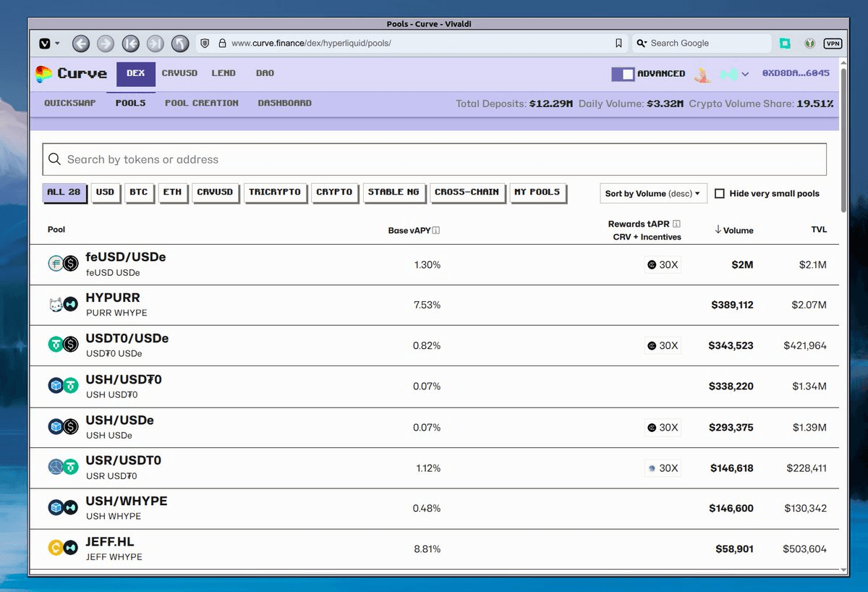Filter pools by CRYPTO
This screenshot has width=868, height=592.
(x=335, y=193)
